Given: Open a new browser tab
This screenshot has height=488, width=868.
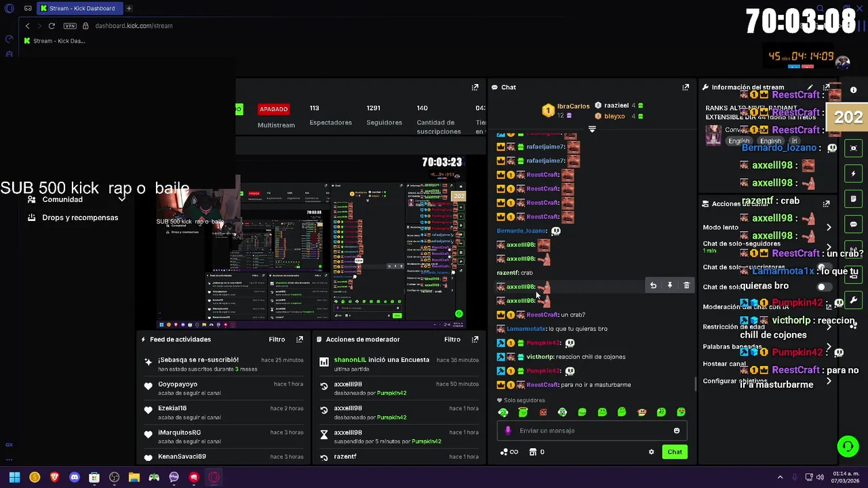Looking at the screenshot, I should (x=129, y=8).
